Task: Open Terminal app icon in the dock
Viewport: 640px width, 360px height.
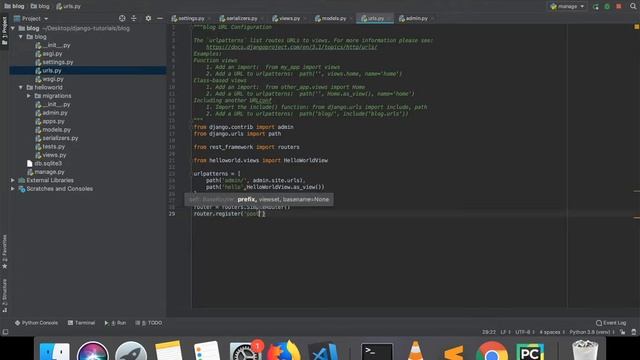Action: pyautogui.click(x=377, y=351)
